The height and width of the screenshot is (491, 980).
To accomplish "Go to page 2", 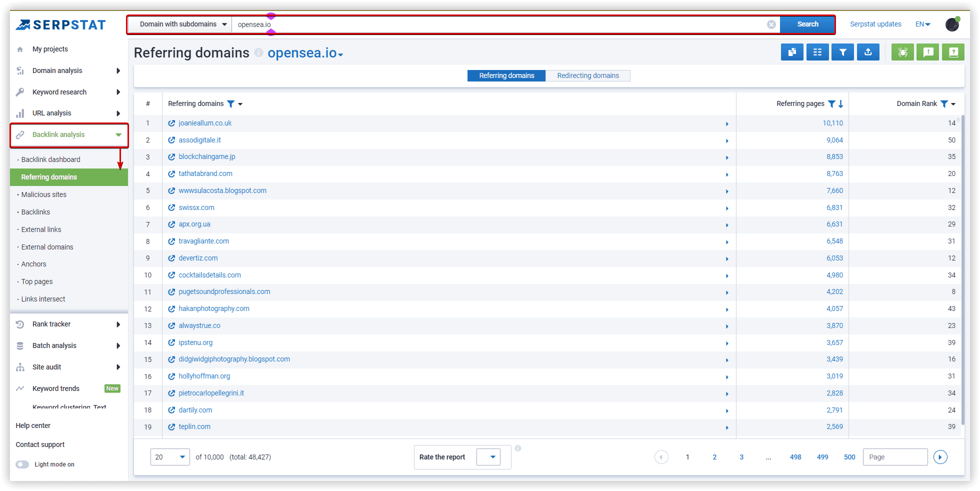I will click(714, 457).
